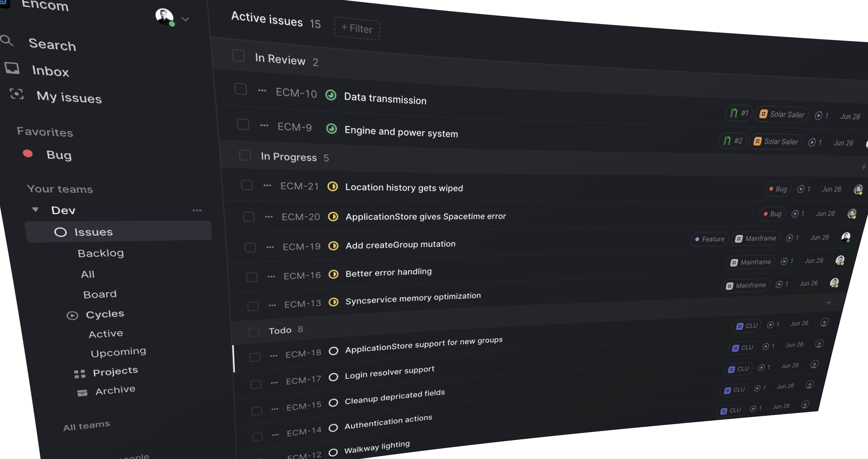This screenshot has width=868, height=459.
Task: Click the red Bug favorite dot
Action: click(28, 154)
